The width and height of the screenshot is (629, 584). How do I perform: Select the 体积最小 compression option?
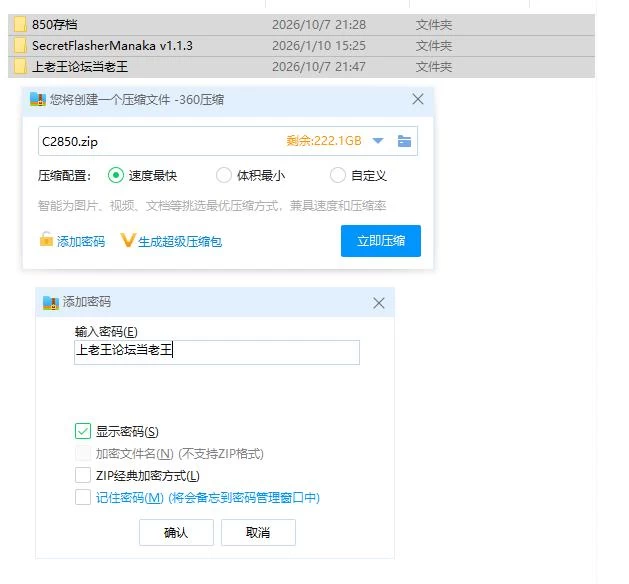tap(250, 175)
